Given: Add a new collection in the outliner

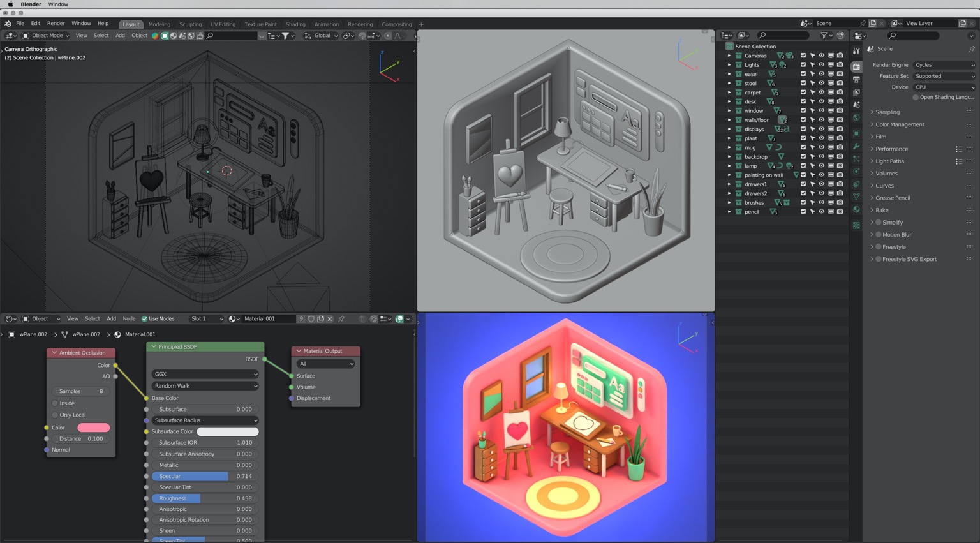Looking at the screenshot, I should 840,36.
